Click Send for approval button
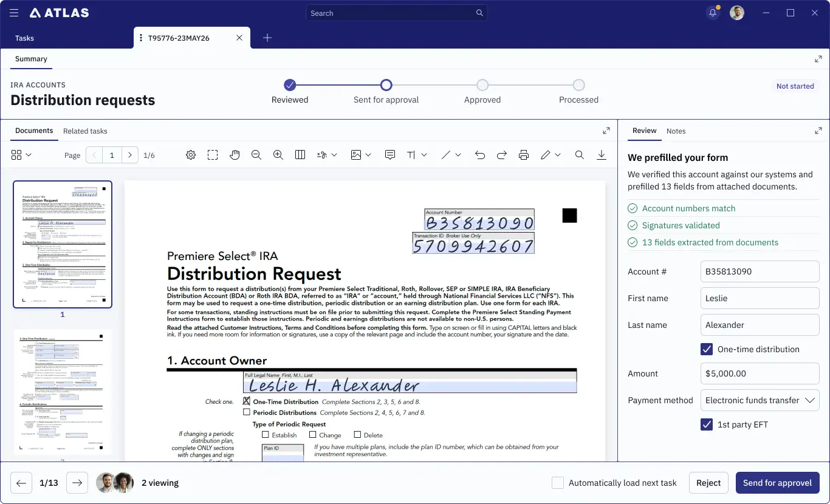 [x=778, y=483]
